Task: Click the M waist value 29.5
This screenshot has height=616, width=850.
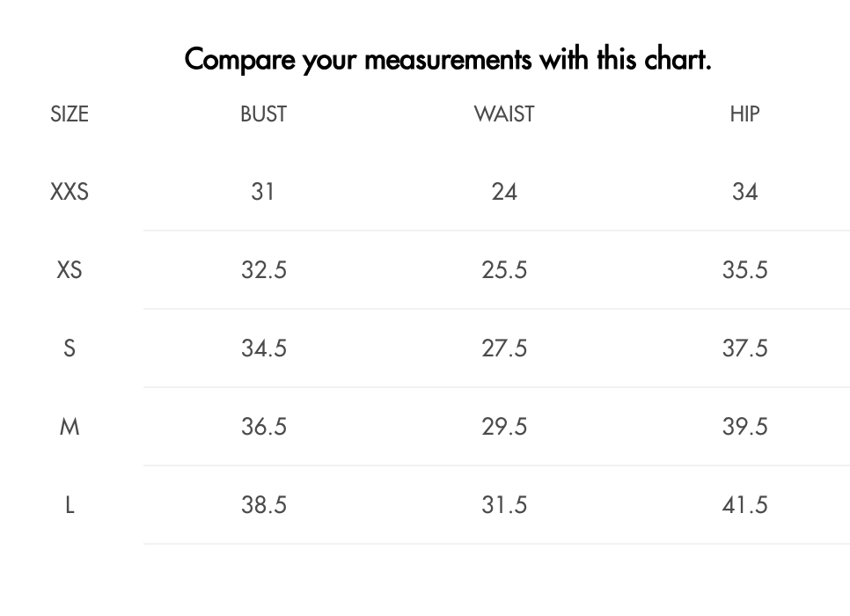Action: pyautogui.click(x=504, y=427)
